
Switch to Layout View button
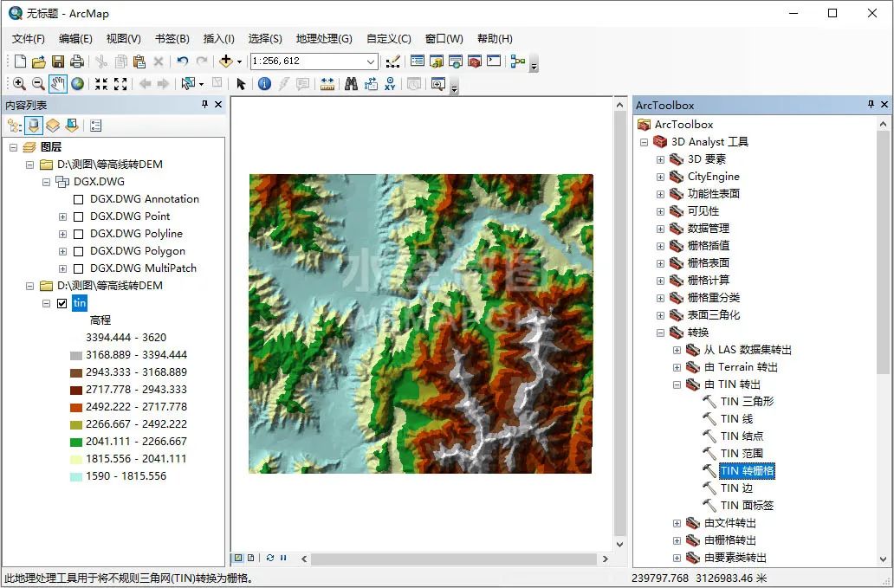click(250, 558)
